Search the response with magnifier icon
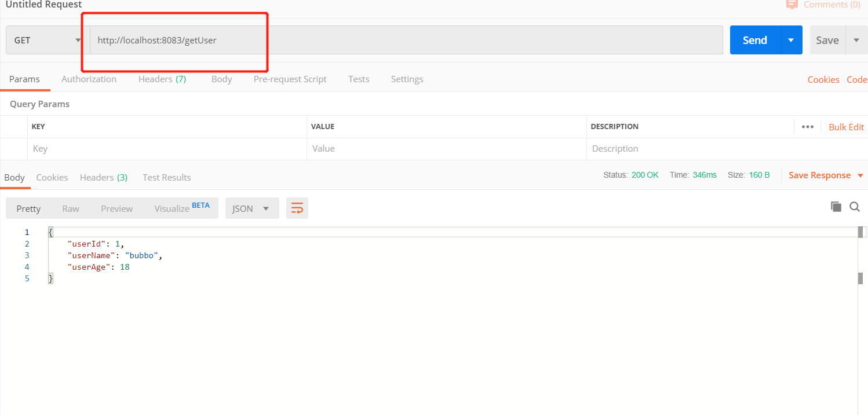The image size is (868, 415). click(855, 207)
